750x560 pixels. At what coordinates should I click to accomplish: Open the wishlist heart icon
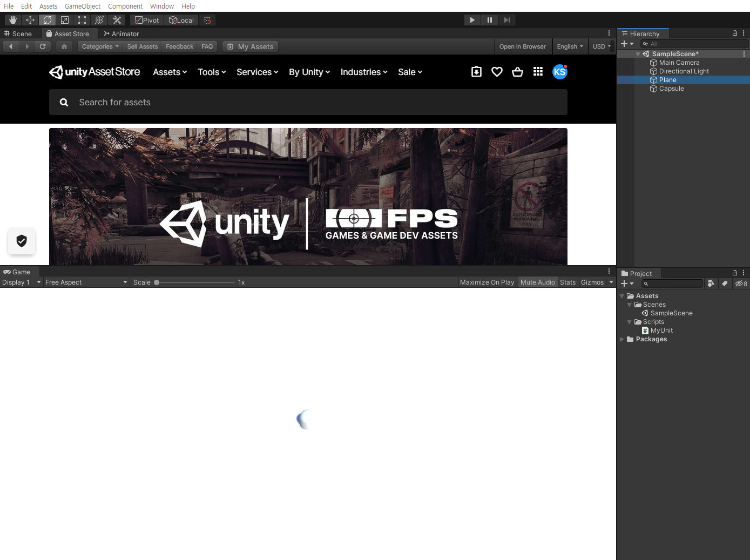(497, 72)
